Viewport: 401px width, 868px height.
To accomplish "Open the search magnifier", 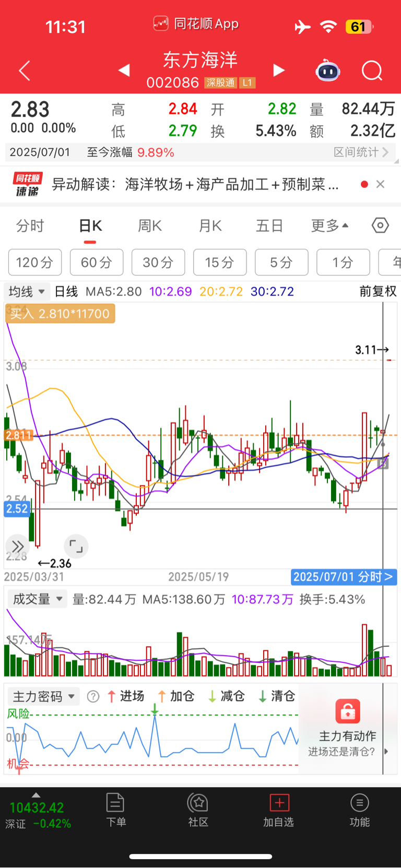I will tap(372, 70).
